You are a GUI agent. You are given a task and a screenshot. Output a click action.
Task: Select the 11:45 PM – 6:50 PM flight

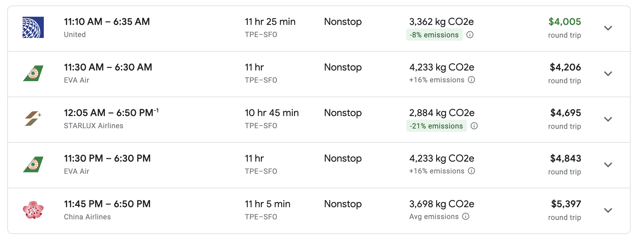pos(107,204)
